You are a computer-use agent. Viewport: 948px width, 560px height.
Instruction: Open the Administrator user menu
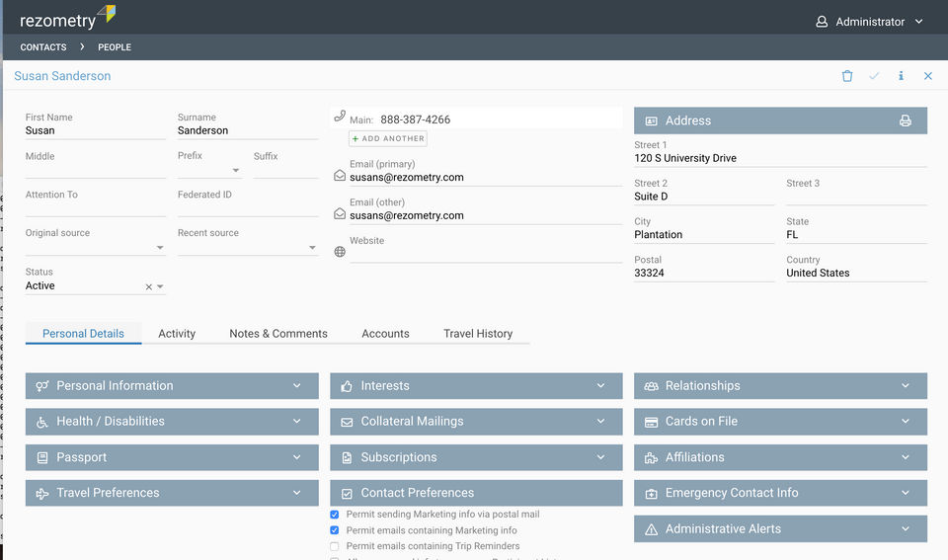869,22
